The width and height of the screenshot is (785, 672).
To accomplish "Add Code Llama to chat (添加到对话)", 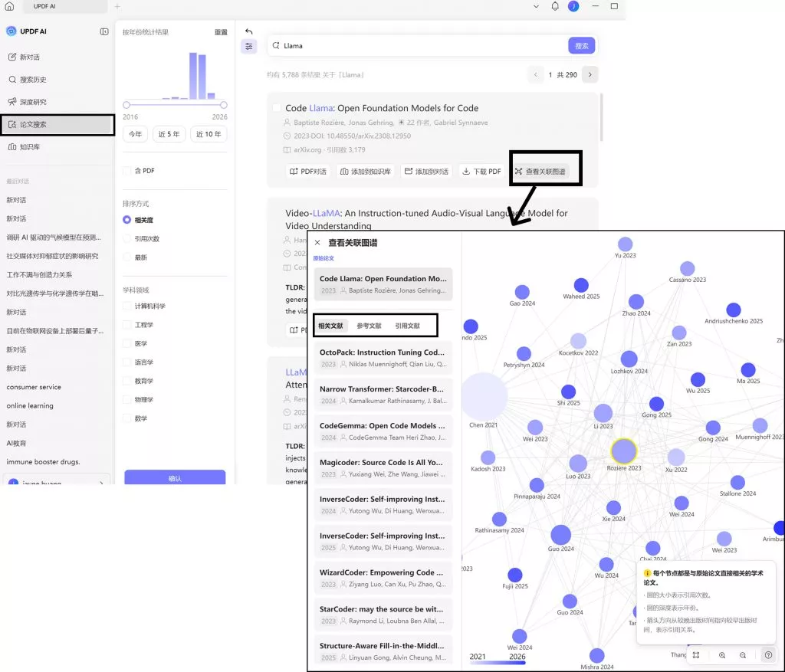I will click(426, 171).
